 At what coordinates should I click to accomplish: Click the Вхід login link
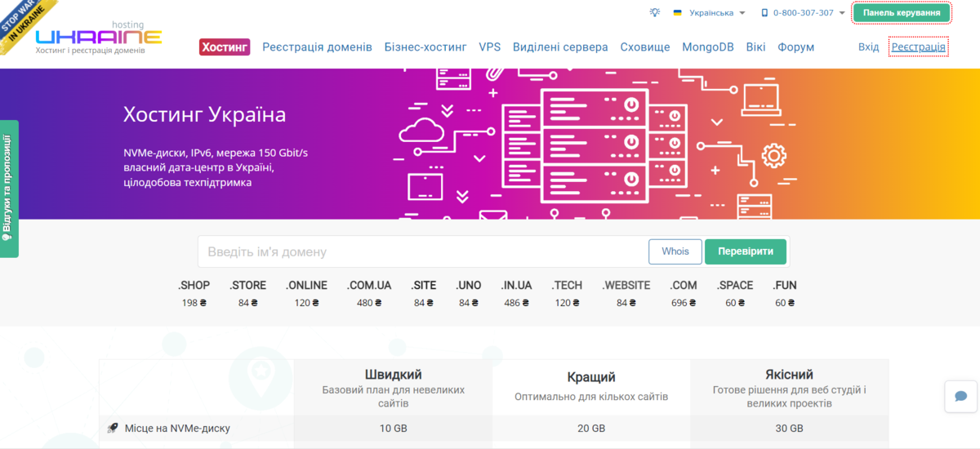868,47
